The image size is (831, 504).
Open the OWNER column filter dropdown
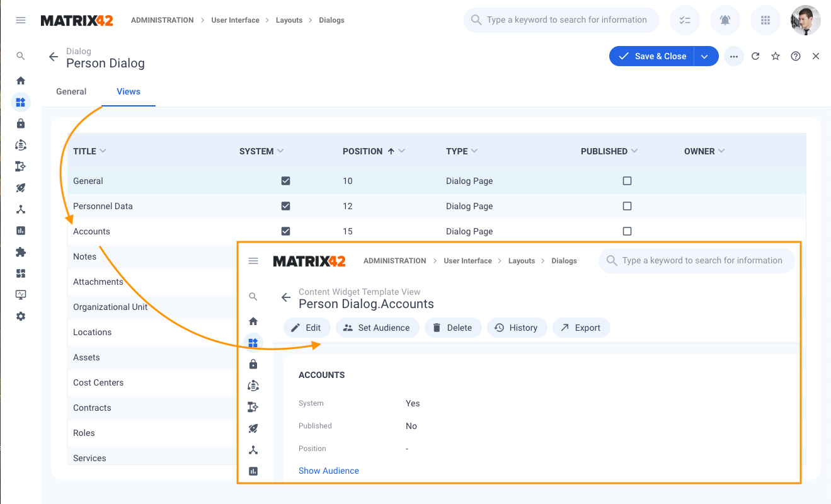721,151
